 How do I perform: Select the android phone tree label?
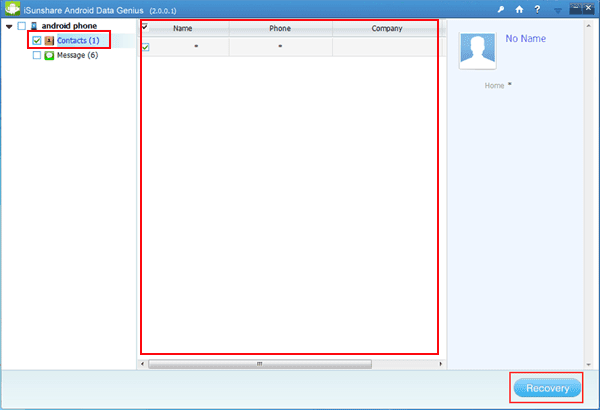(x=69, y=26)
